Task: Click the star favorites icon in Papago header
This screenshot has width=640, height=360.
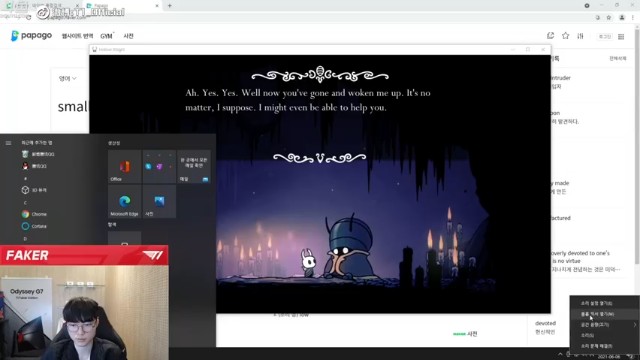Action: [x=565, y=36]
